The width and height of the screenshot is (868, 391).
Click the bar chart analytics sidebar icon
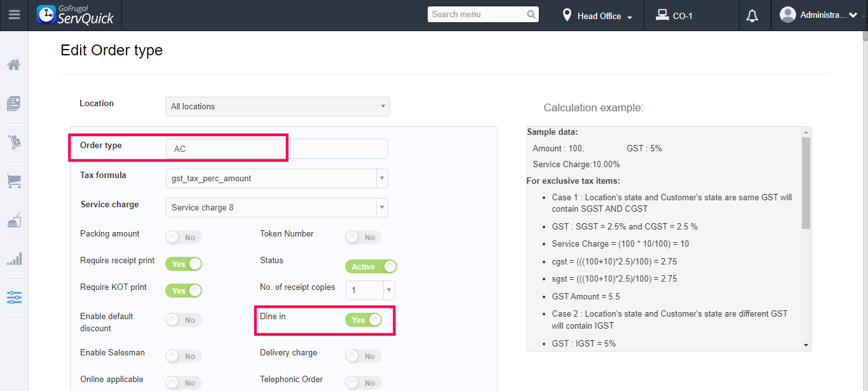(14, 259)
